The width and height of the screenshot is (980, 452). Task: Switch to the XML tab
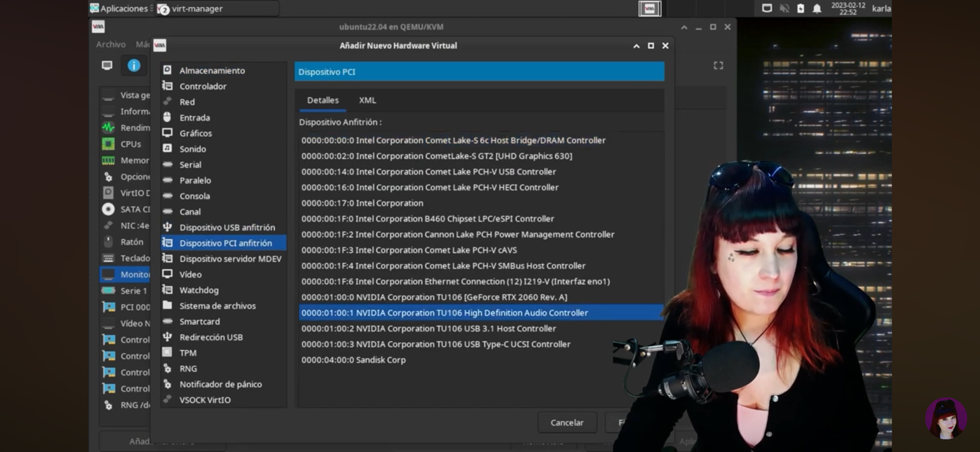367,100
